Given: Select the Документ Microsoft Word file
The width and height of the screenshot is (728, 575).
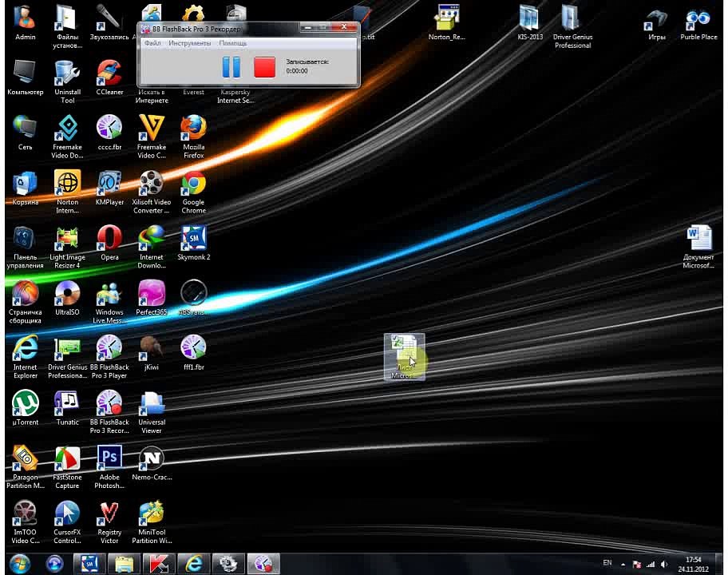Looking at the screenshot, I should pos(698,247).
